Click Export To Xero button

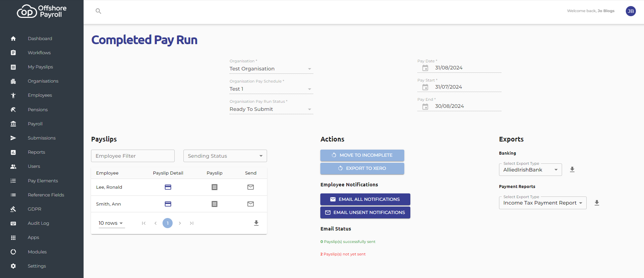coord(362,168)
